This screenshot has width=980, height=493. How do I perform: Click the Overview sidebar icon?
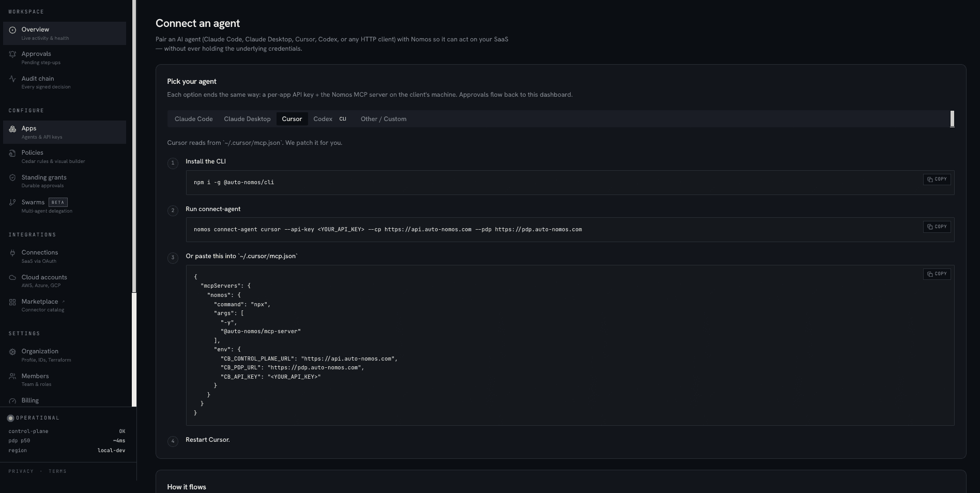12,30
